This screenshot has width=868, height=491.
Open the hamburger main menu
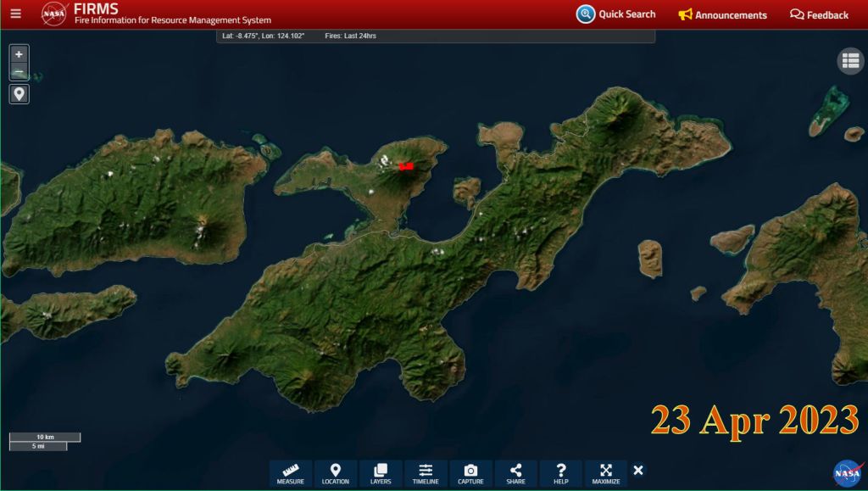(x=16, y=14)
